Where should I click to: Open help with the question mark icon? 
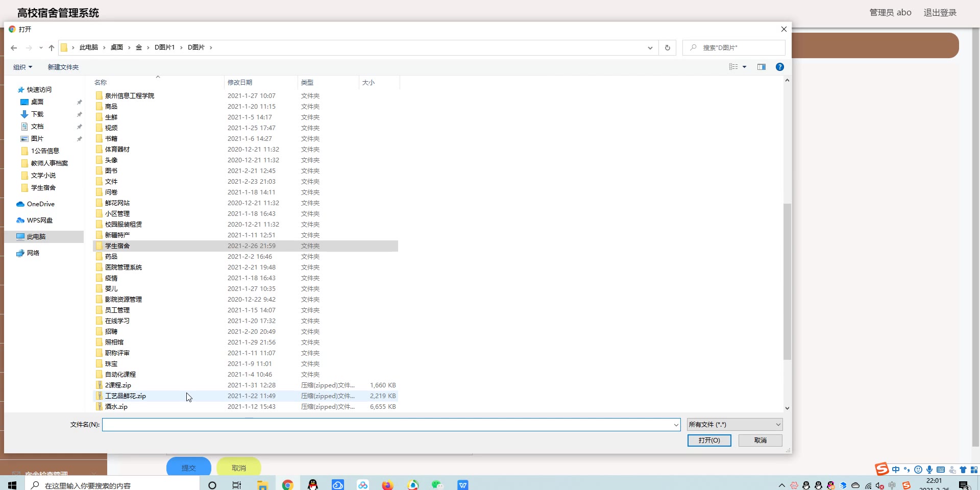tap(779, 67)
